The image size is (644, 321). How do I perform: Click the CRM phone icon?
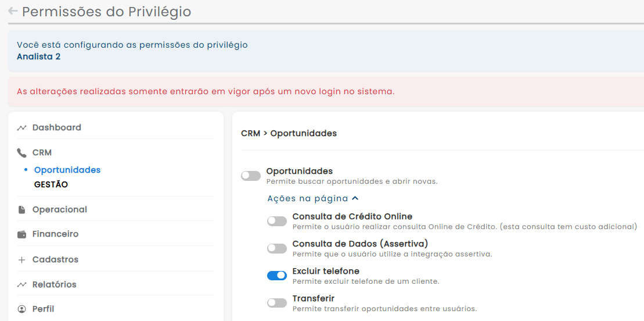coord(22,153)
